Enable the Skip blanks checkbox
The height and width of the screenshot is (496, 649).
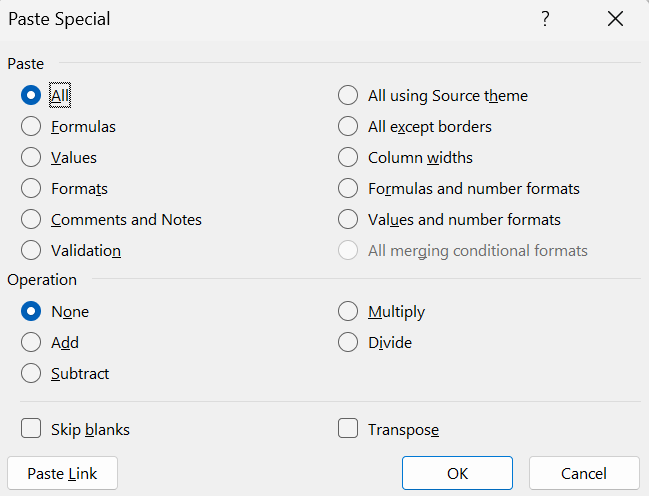31,429
